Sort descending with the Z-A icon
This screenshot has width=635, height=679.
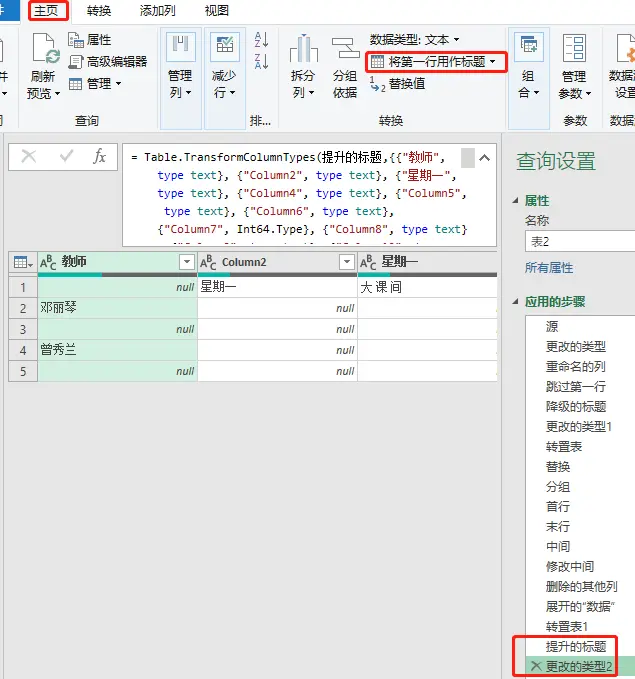click(261, 61)
